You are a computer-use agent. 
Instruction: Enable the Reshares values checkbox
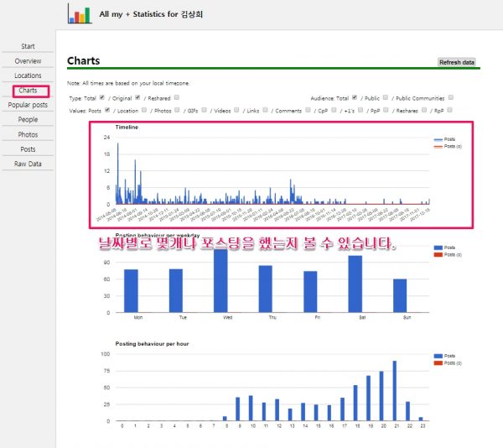pyautogui.click(x=424, y=110)
